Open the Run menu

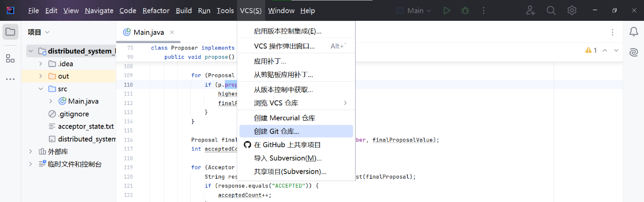pyautogui.click(x=204, y=10)
